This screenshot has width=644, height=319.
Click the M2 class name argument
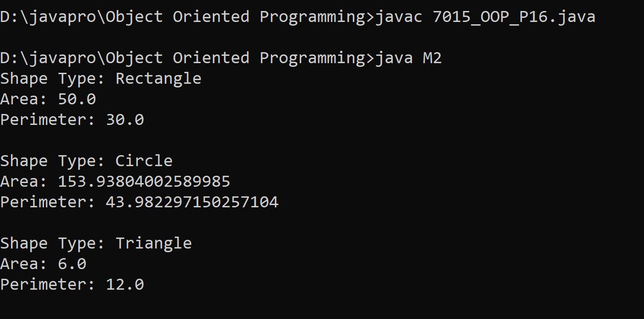pos(433,58)
